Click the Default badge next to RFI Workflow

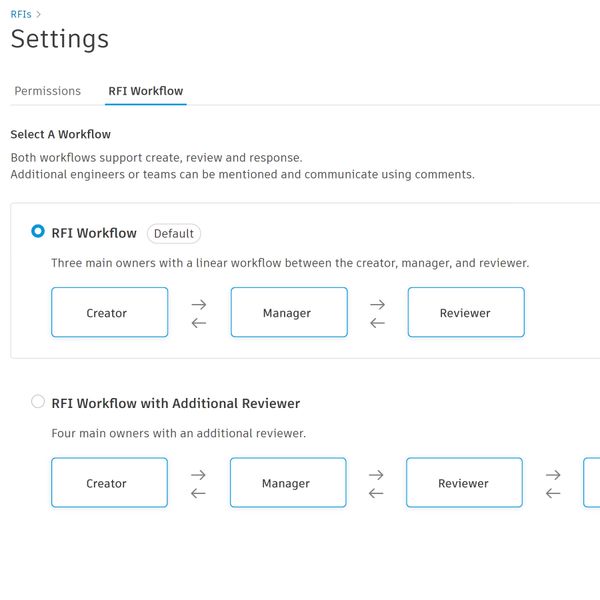point(174,233)
